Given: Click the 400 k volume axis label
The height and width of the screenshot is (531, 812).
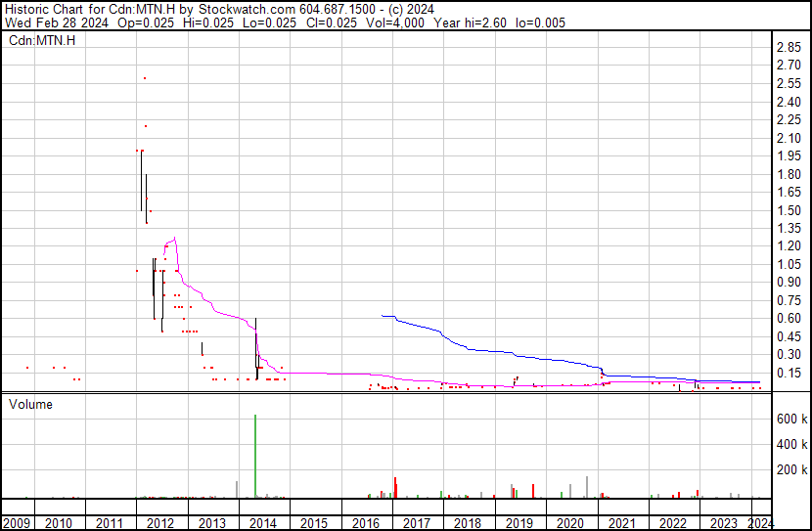Looking at the screenshot, I should coord(791,444).
